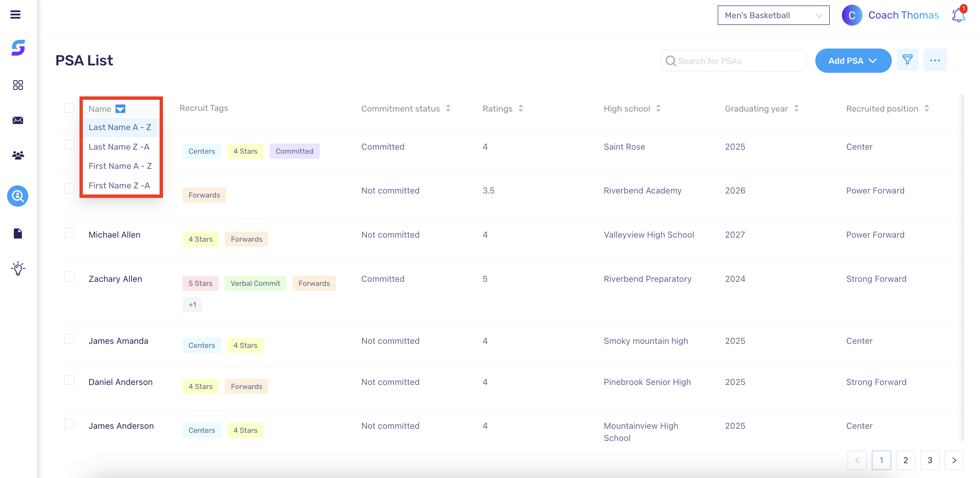Open the Men's Basketball team dropdown
Viewport: 980px width, 478px height.
[773, 15]
